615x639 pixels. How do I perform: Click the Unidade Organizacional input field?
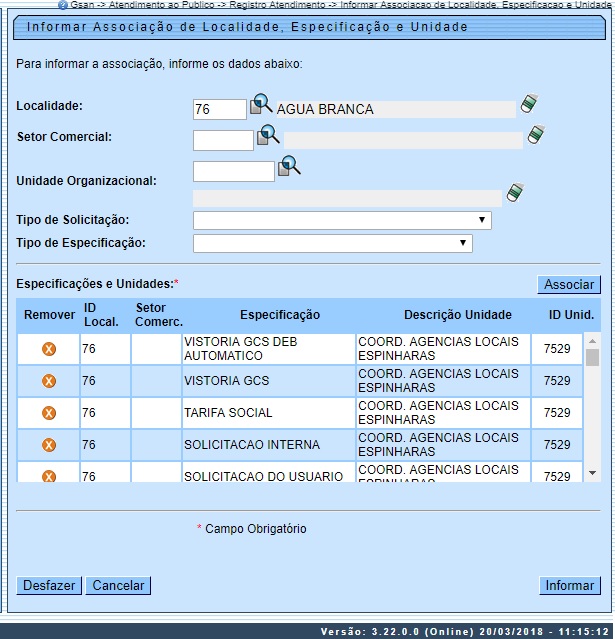coord(233,172)
